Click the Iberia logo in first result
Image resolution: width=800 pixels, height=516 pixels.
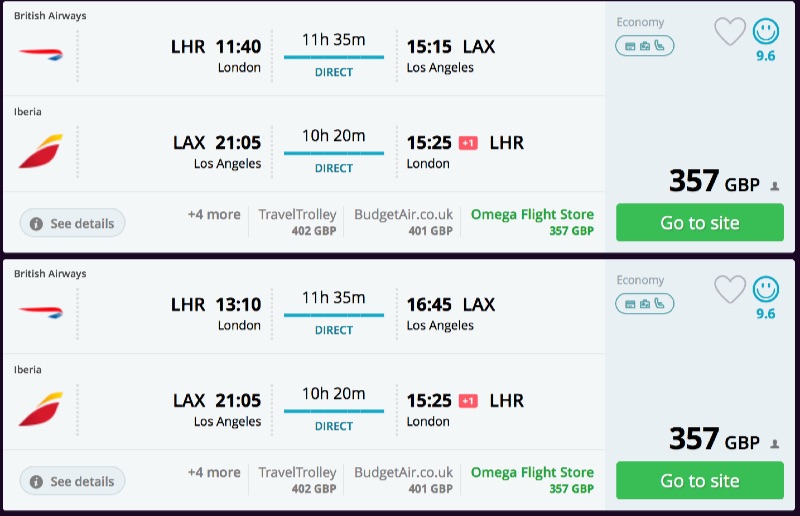coord(40,151)
